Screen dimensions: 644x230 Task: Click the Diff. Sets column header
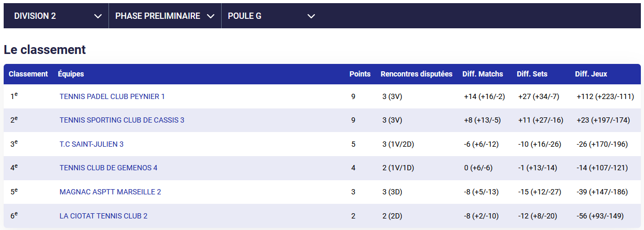coord(532,74)
